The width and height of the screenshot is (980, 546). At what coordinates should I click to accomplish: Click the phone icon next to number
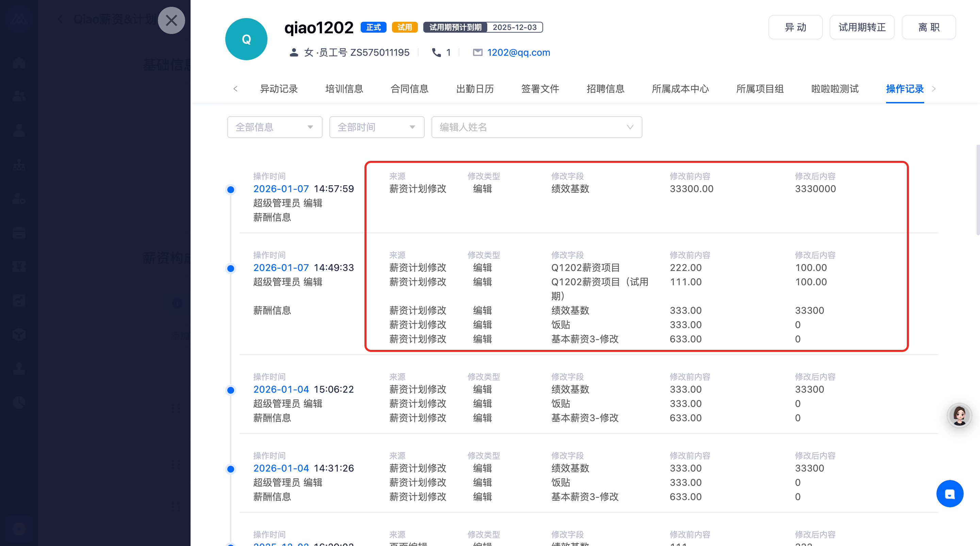436,52
